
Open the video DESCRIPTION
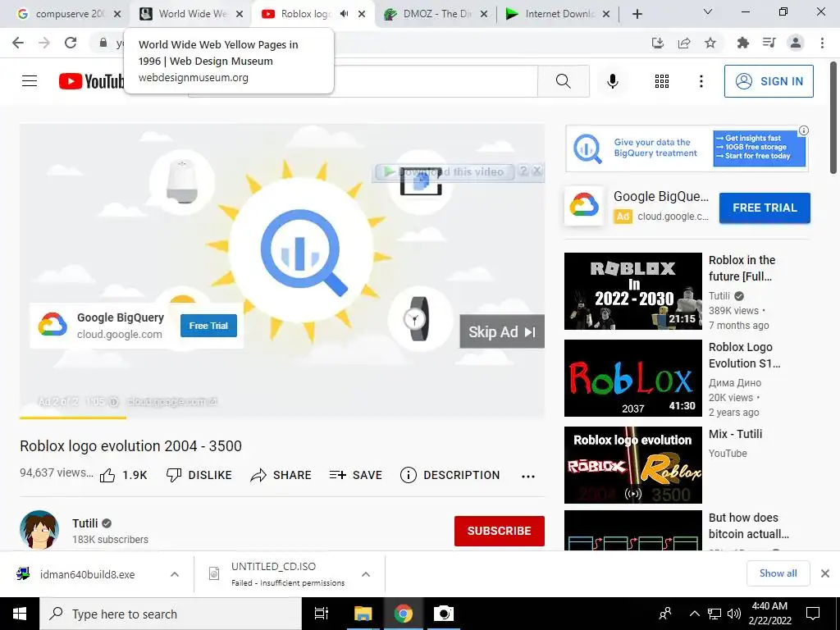click(x=450, y=475)
